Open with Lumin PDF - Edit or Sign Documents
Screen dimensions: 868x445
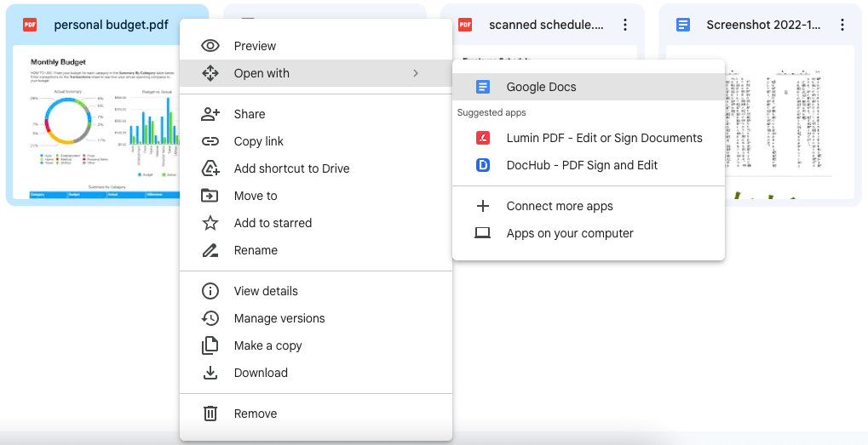pos(589,138)
